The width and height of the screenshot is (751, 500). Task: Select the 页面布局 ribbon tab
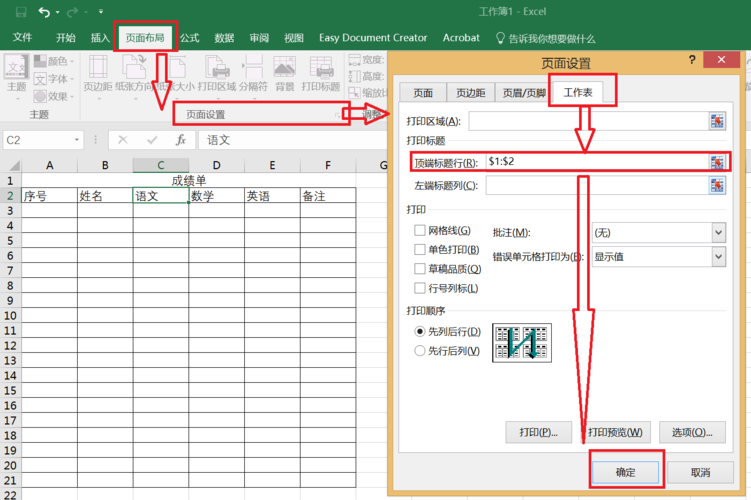[x=145, y=37]
